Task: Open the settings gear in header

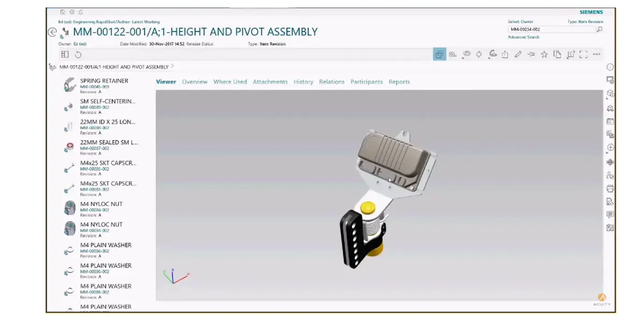Action: pyautogui.click(x=71, y=12)
